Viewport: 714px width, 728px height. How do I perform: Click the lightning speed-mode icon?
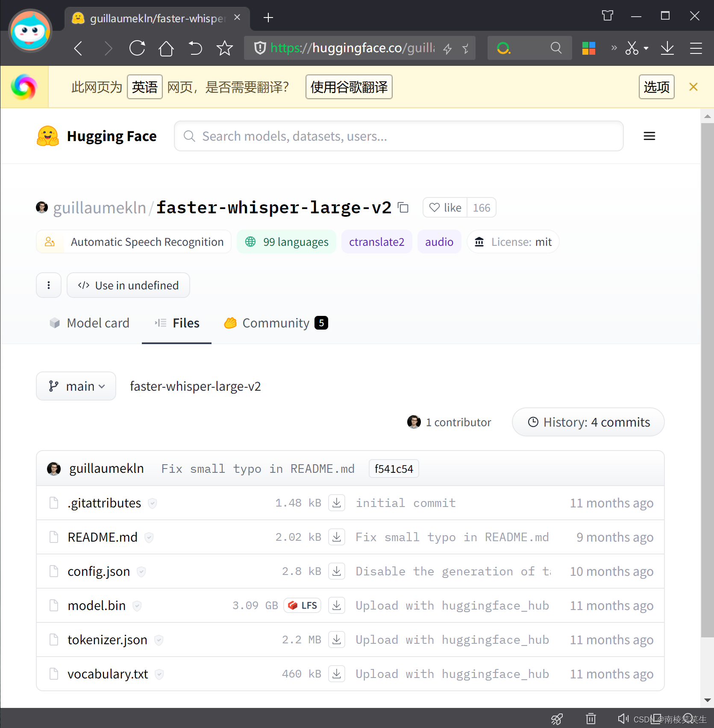click(447, 49)
